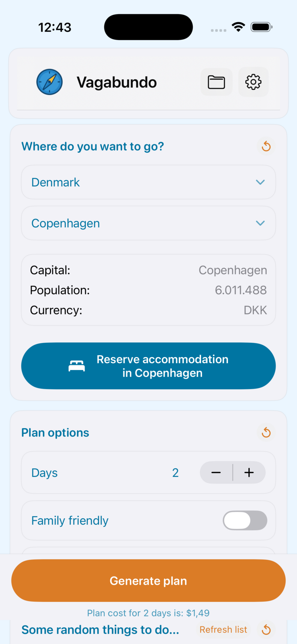Reset the random things list arrow
This screenshot has width=297, height=644.
coord(266,630)
